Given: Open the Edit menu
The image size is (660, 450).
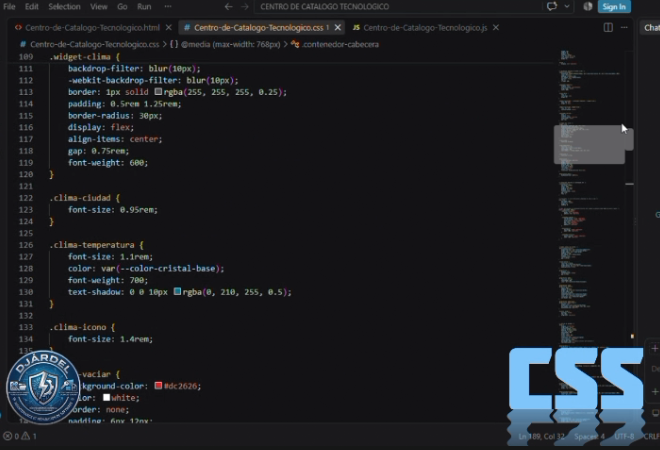Looking at the screenshot, I should click(x=32, y=7).
